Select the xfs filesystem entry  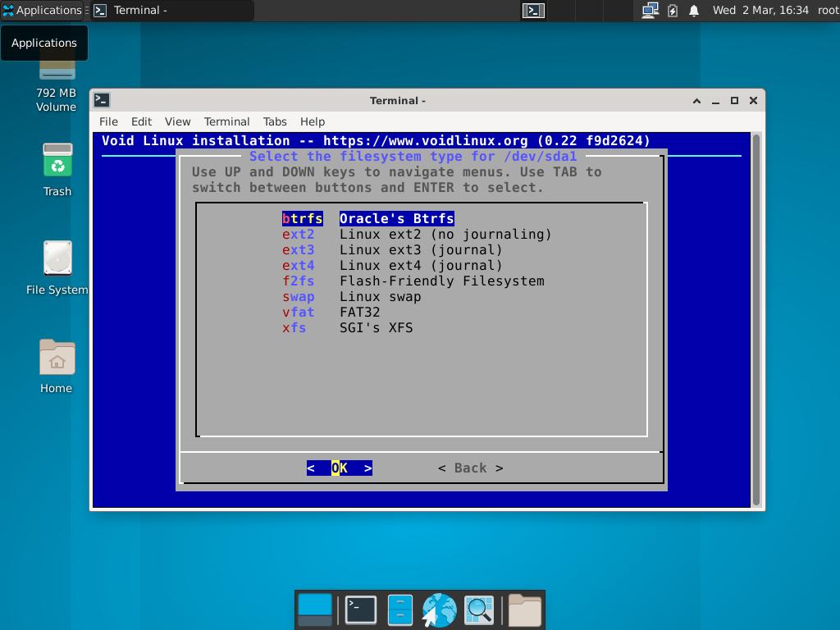[294, 327]
